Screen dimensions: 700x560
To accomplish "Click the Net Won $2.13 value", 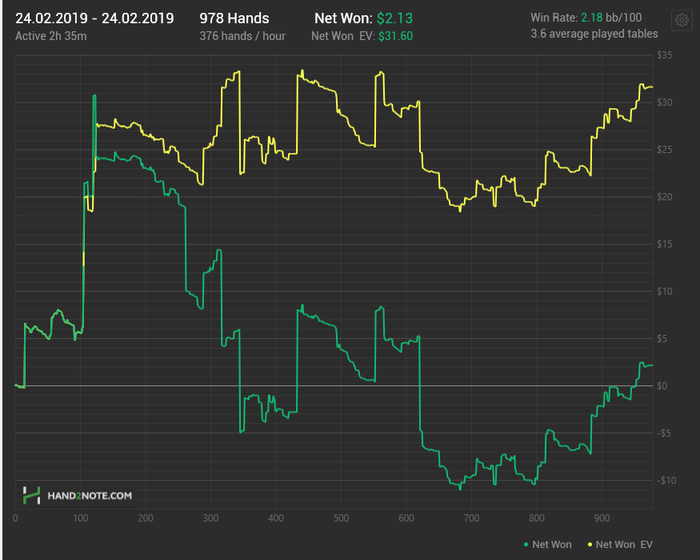I will point(395,18).
